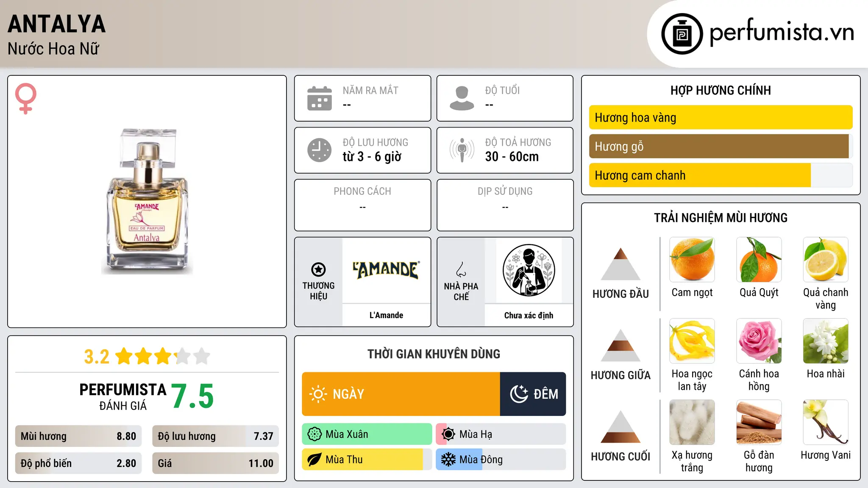Select the Hương Vani vanilla image
The width and height of the screenshot is (868, 488).
pyautogui.click(x=826, y=422)
